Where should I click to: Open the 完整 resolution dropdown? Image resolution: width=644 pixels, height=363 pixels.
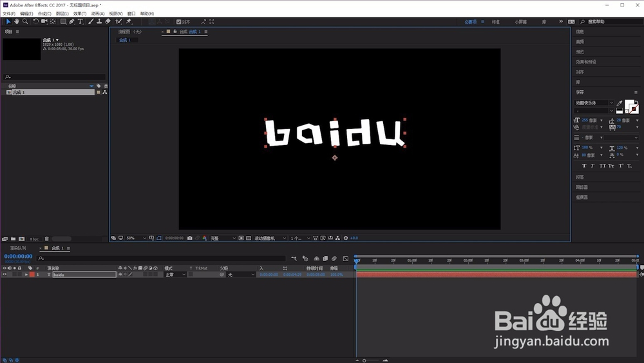(x=223, y=238)
